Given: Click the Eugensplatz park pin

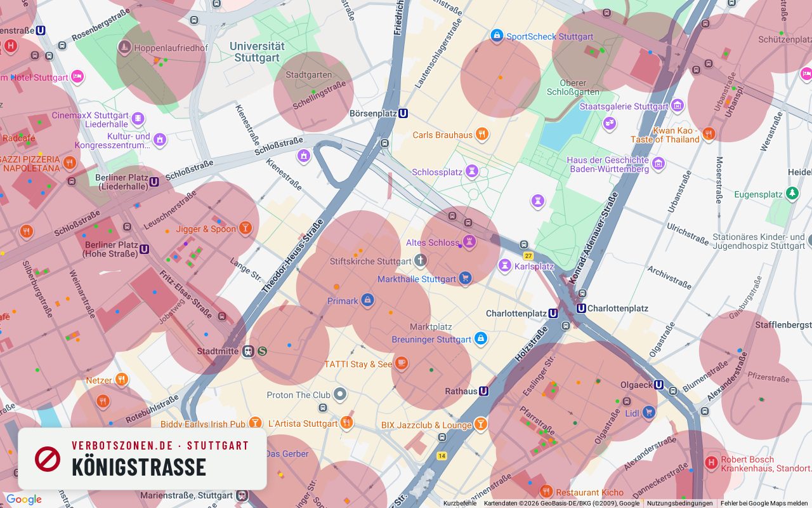Looking at the screenshot, I should 792,194.
